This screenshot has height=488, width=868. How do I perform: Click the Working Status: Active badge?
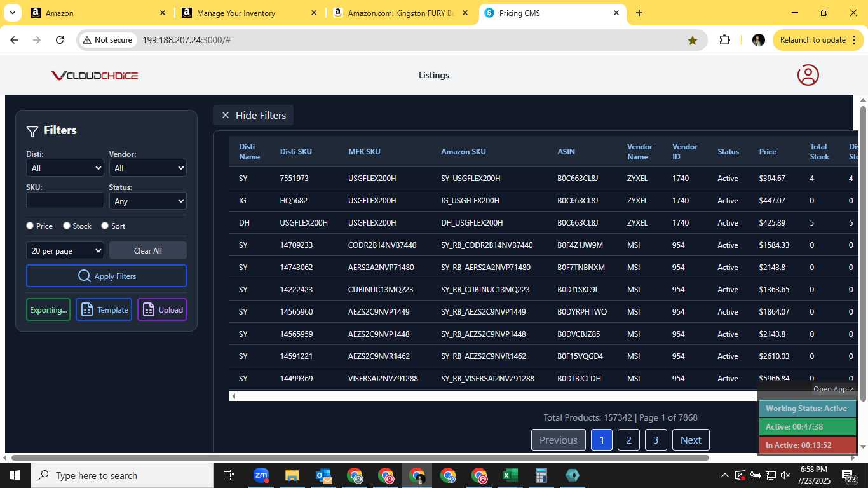807,409
